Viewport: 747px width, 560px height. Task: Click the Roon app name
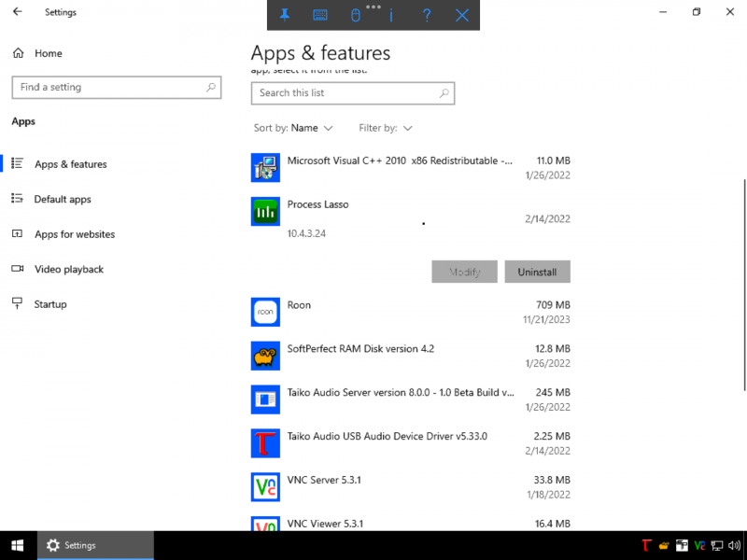coord(299,305)
